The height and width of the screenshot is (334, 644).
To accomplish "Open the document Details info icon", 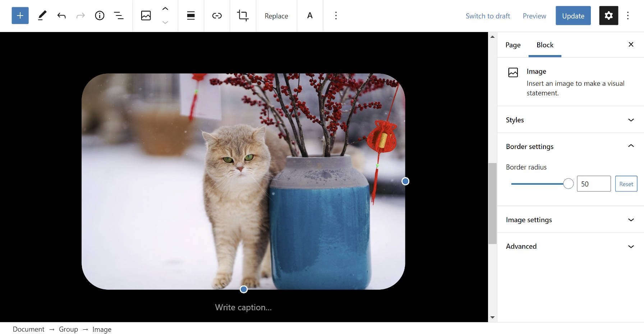I will point(100,15).
